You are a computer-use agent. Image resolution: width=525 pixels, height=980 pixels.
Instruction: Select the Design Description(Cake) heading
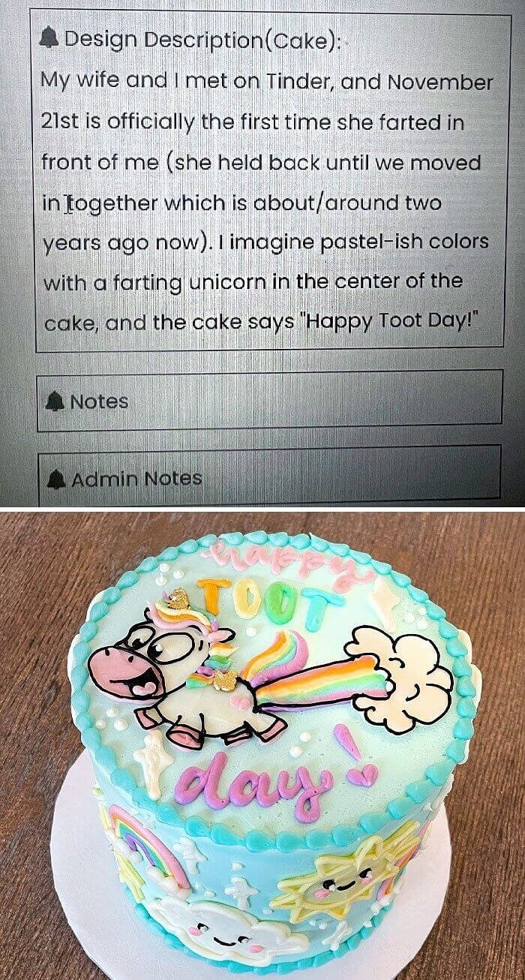click(202, 38)
